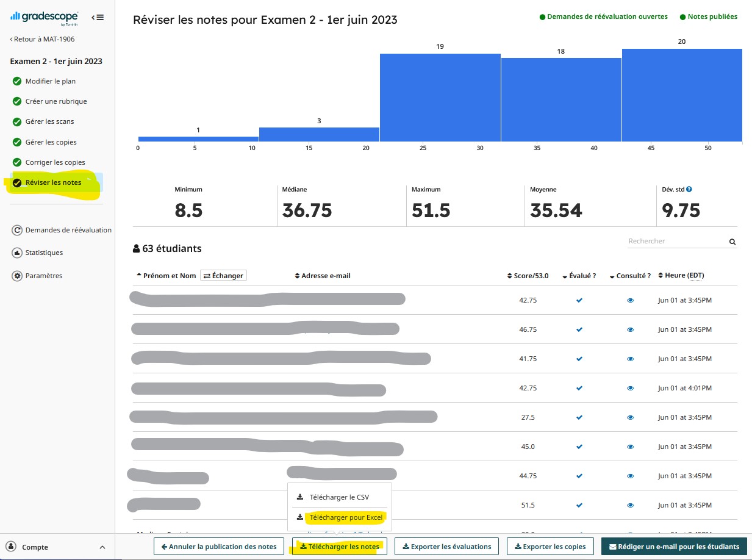This screenshot has width=752, height=560.
Task: Click the histogram bar labeled 19
Action: [x=440, y=98]
